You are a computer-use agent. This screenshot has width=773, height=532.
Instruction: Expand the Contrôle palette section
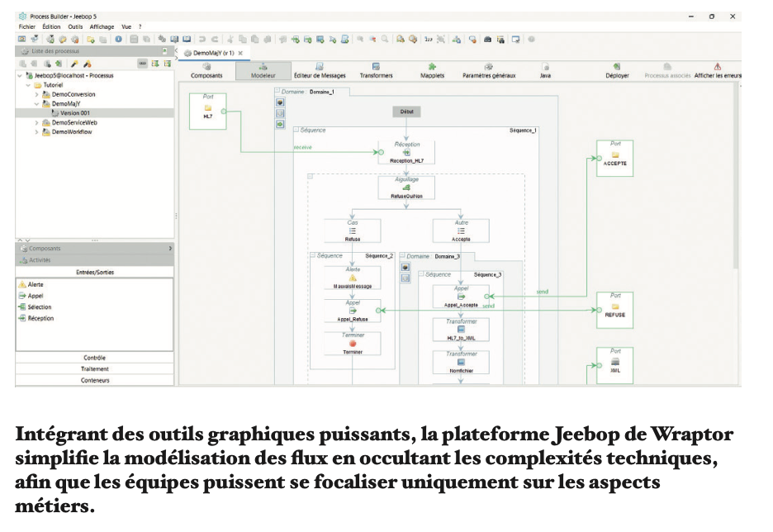(94, 358)
